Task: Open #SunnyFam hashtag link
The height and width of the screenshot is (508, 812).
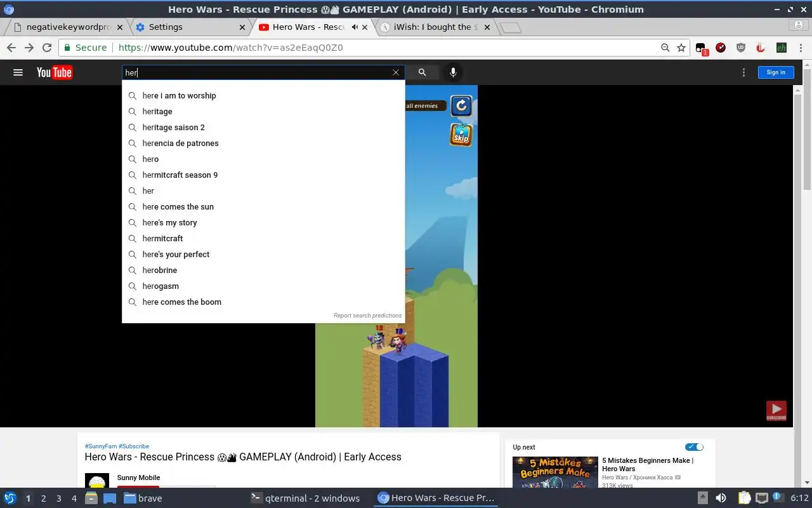Action: click(101, 446)
